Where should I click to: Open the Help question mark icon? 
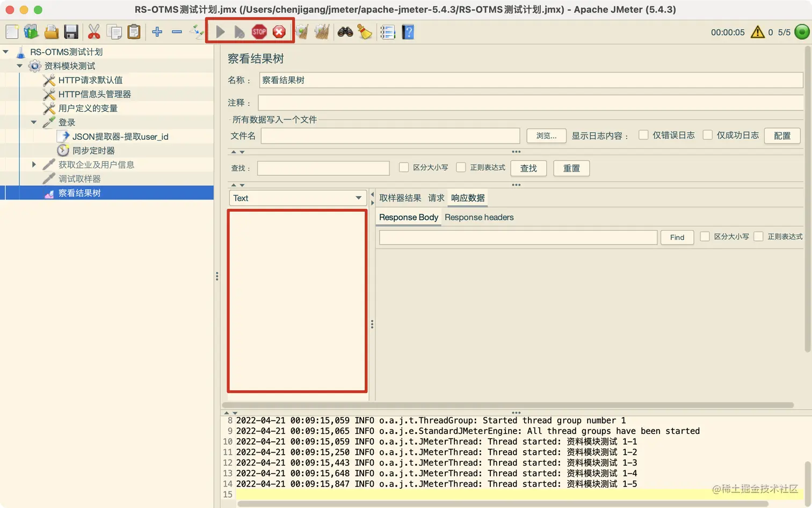pyautogui.click(x=408, y=32)
